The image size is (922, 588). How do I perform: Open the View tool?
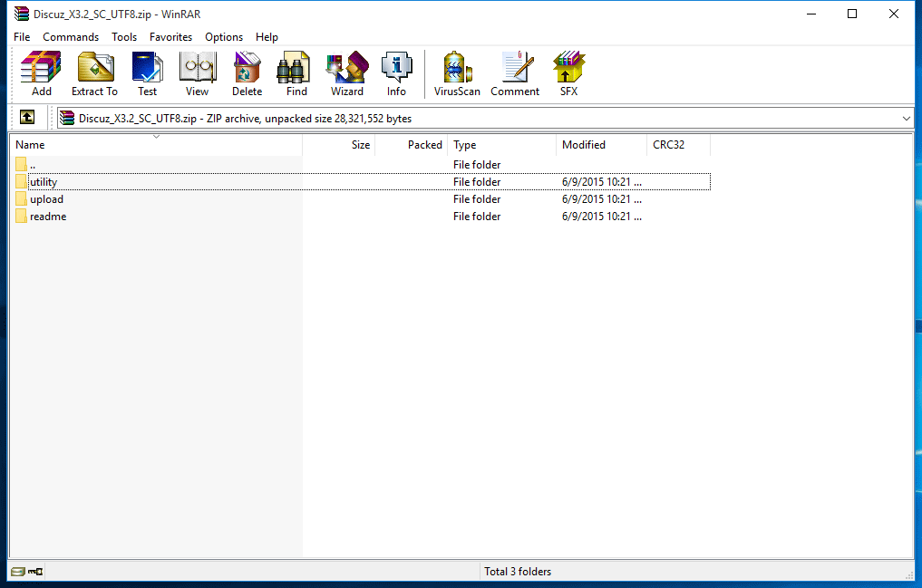(197, 73)
